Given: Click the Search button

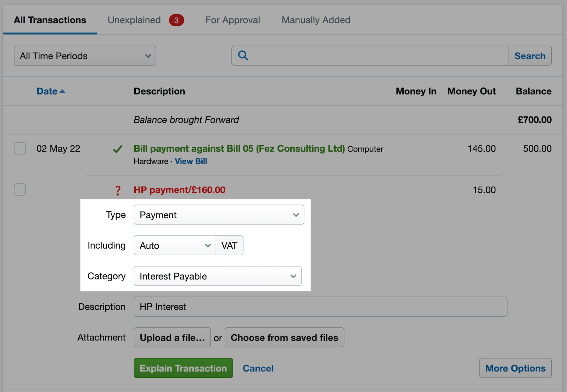Looking at the screenshot, I should pos(530,56).
